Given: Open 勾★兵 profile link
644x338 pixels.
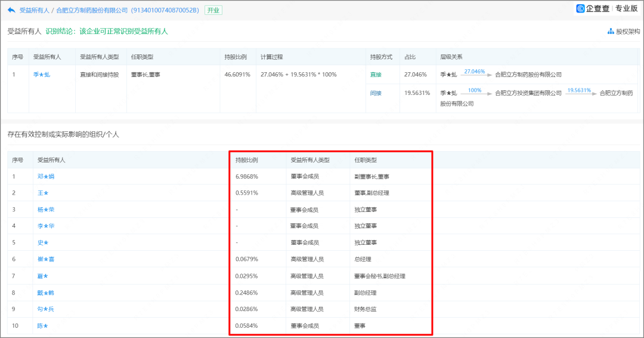Looking at the screenshot, I should pos(45,309).
